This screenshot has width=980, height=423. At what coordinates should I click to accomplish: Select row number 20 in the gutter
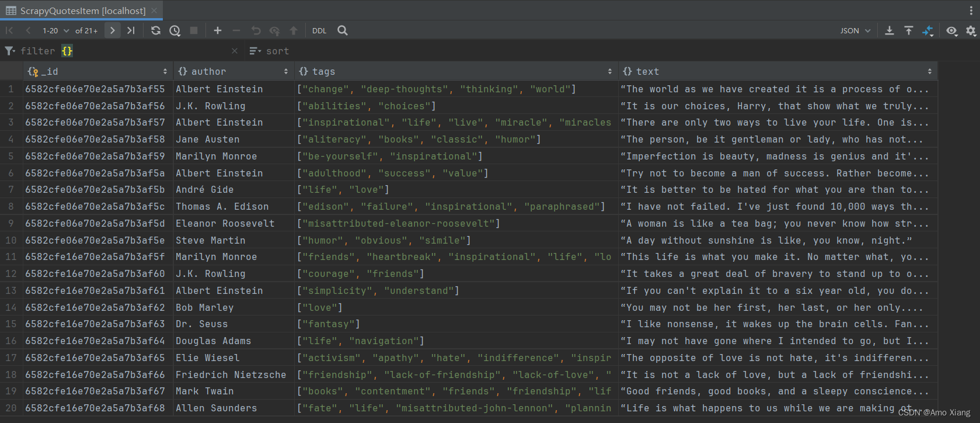coord(11,408)
